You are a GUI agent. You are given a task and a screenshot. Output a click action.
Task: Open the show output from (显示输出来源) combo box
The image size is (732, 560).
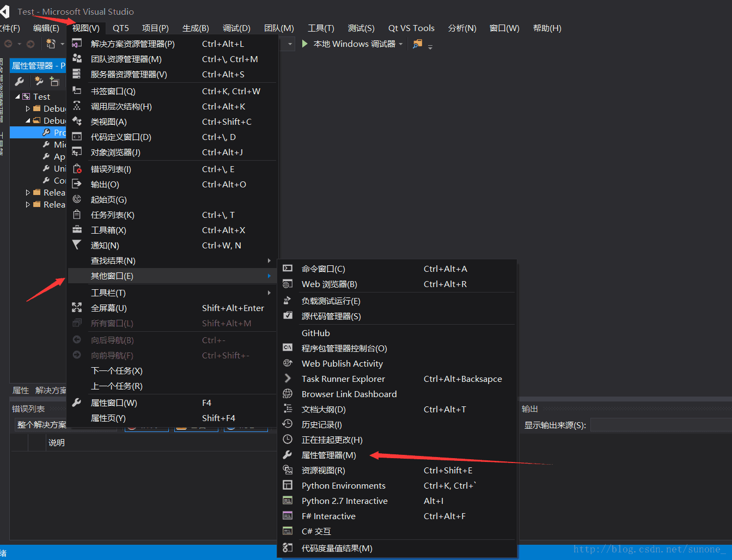coord(661,425)
